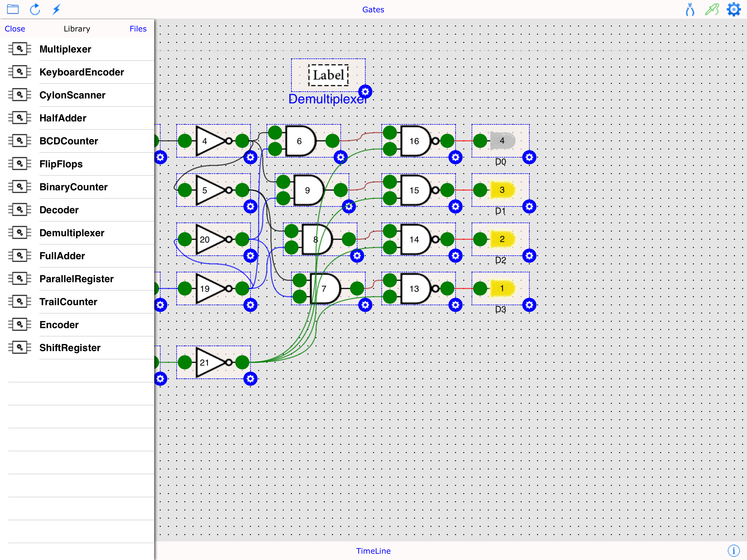The width and height of the screenshot is (747, 560).
Task: Open settings gear of inverter gate 20
Action: [x=250, y=256]
